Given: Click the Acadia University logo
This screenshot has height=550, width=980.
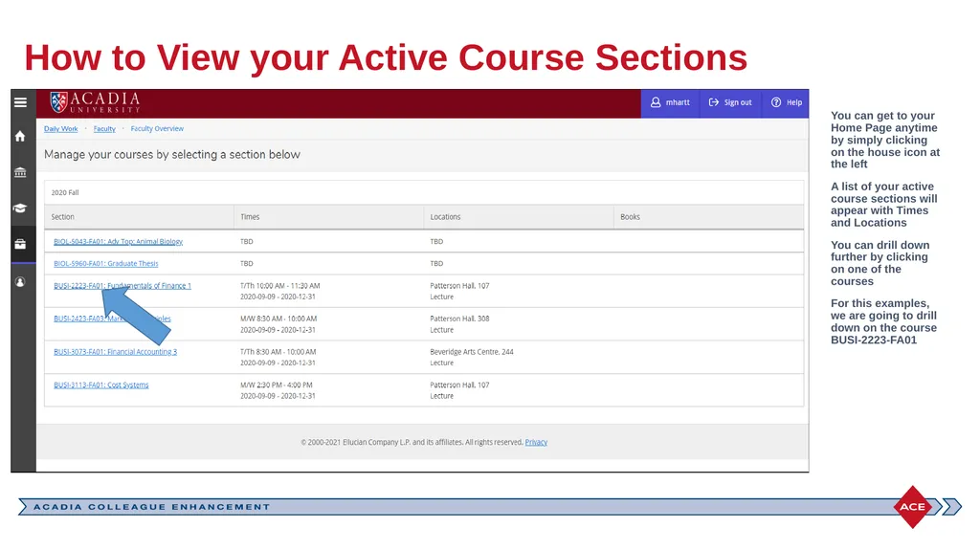Looking at the screenshot, I should click(95, 102).
